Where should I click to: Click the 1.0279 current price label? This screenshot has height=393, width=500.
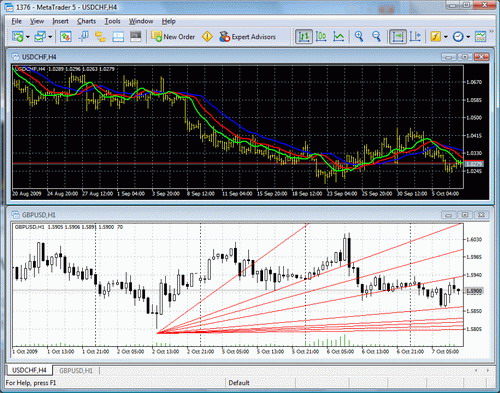pos(474,164)
